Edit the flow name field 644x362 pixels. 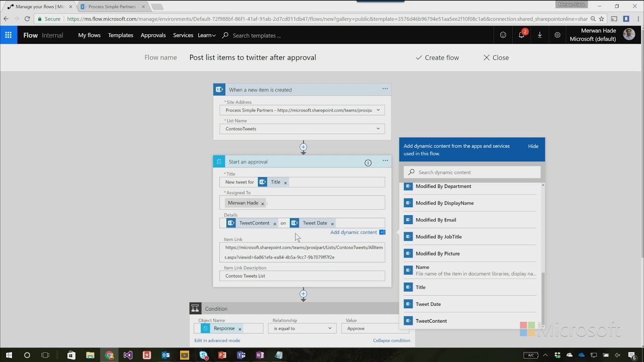tap(253, 58)
